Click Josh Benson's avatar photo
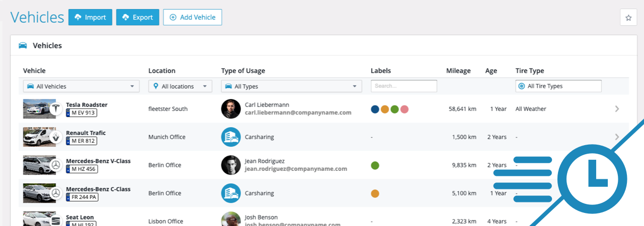This screenshot has width=644, height=226. pos(231,219)
